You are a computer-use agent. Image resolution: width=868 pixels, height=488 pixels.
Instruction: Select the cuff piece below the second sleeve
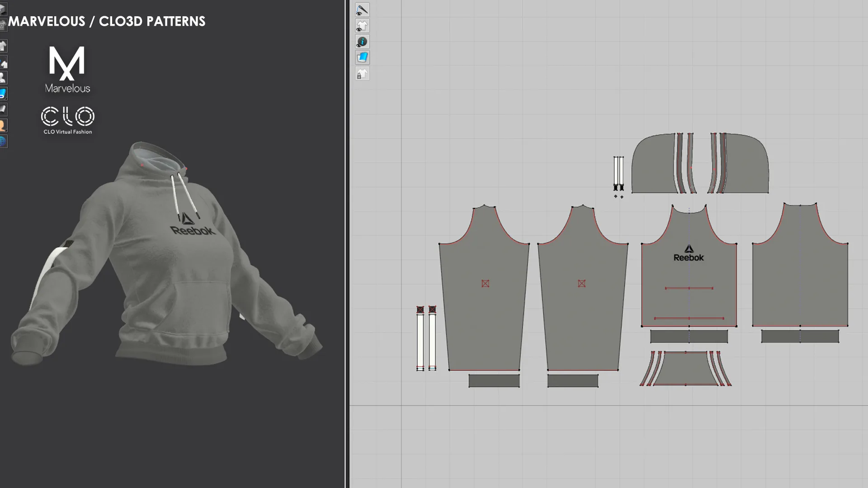click(572, 381)
